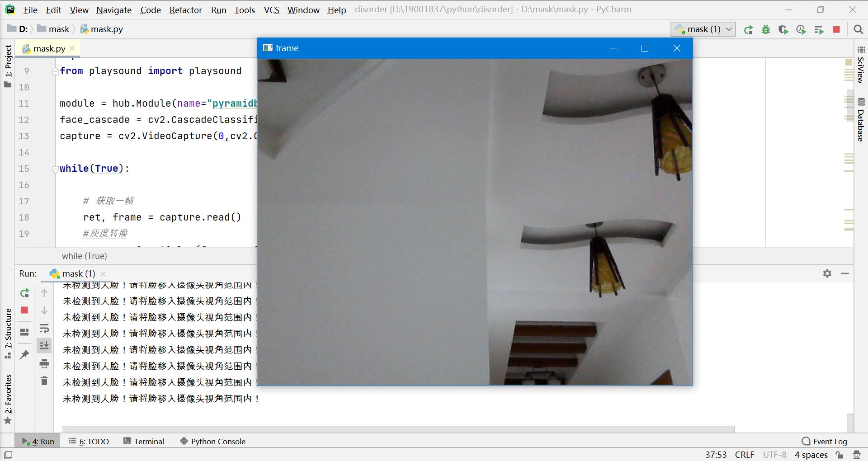
Task: Click the mask folder breadcrumb
Action: click(x=53, y=29)
